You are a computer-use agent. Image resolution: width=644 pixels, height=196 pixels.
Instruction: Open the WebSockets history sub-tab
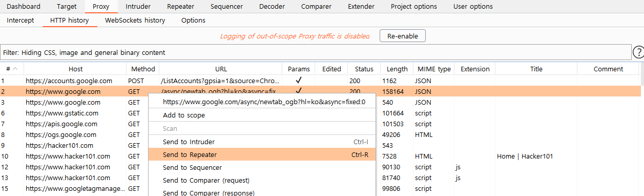click(x=135, y=21)
